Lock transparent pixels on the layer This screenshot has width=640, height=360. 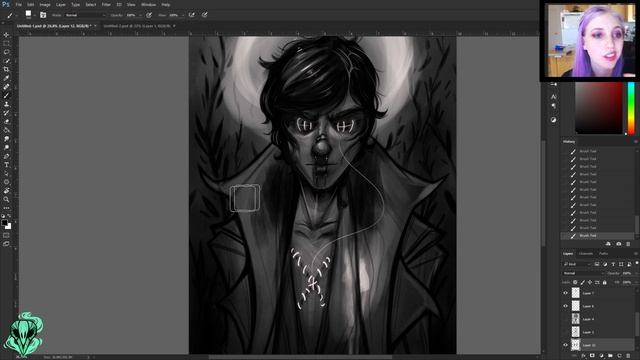[x=575, y=282]
